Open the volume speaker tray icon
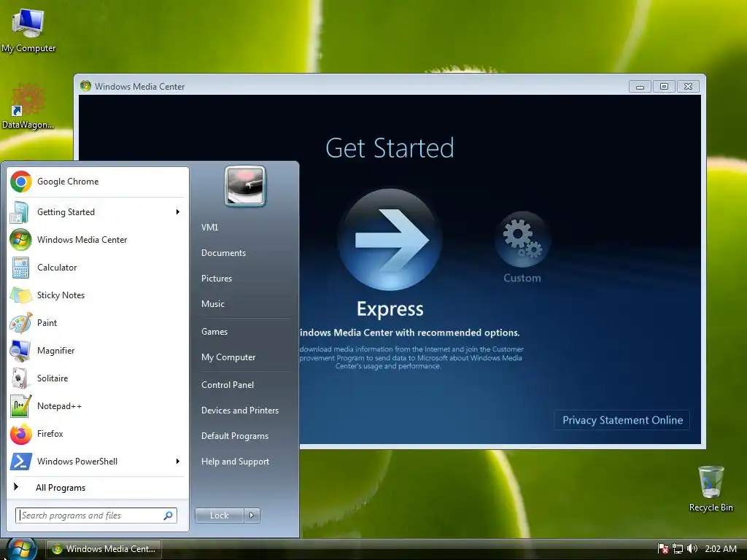The width and height of the screenshot is (747, 560). [x=692, y=548]
